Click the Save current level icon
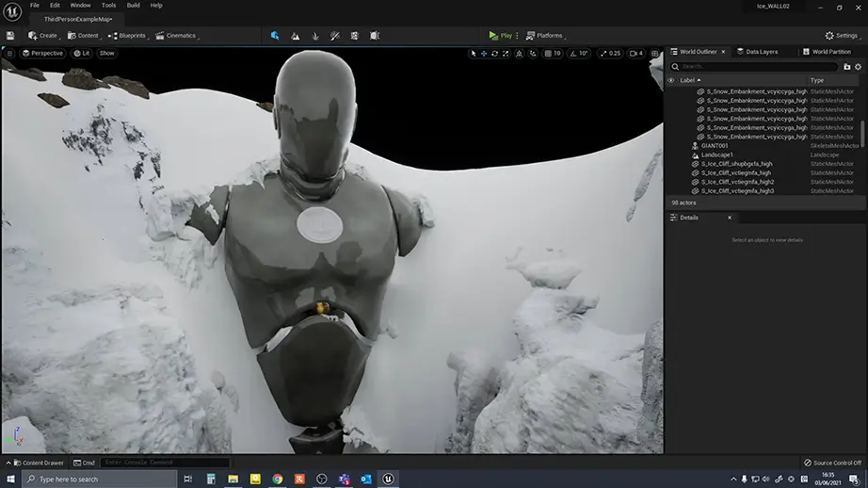 click(9, 36)
